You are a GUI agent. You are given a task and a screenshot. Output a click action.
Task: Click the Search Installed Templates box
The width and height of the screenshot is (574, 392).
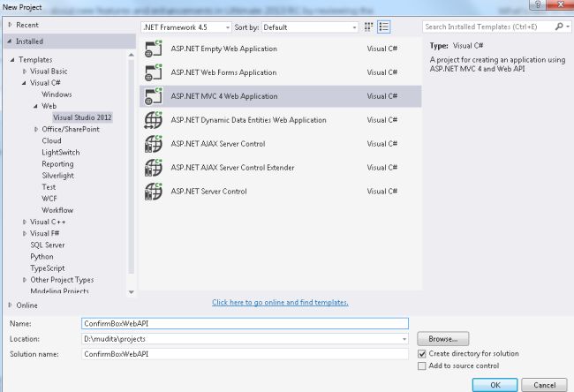tap(489, 26)
